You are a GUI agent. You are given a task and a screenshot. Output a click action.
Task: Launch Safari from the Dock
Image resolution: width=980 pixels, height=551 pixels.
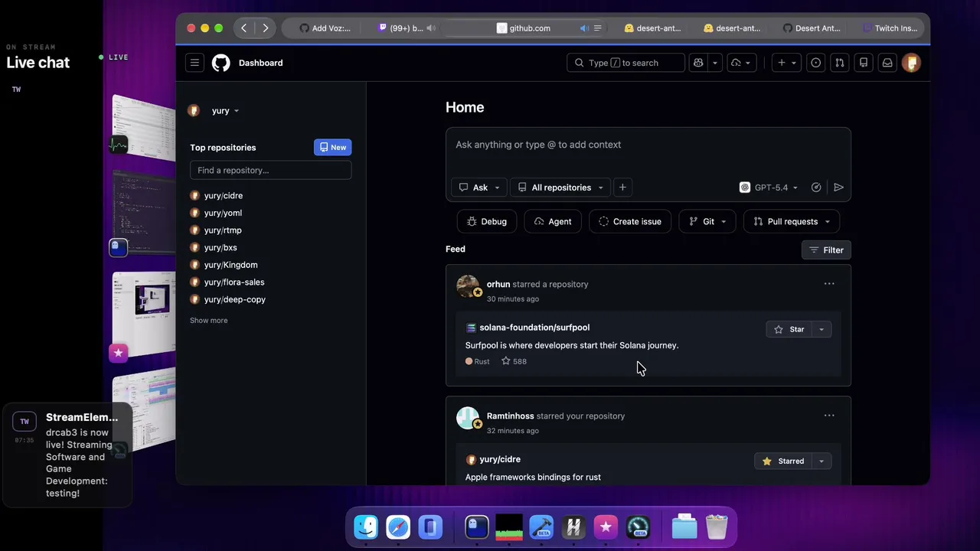click(398, 527)
